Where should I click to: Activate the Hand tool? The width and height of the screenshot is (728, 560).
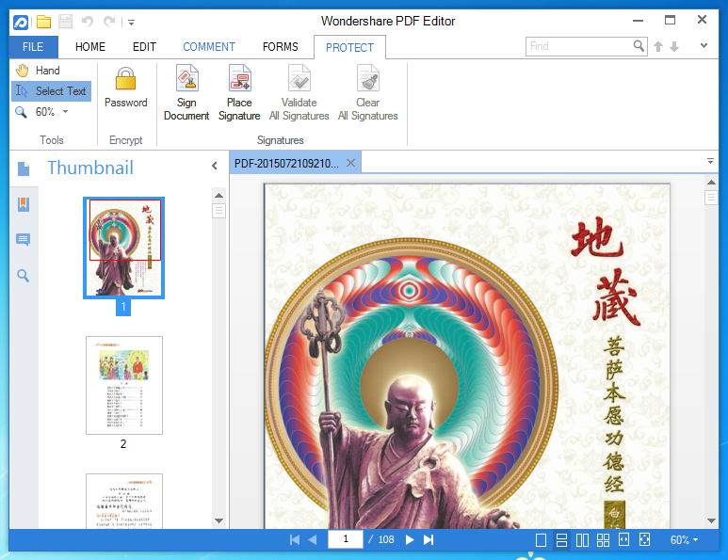click(38, 71)
